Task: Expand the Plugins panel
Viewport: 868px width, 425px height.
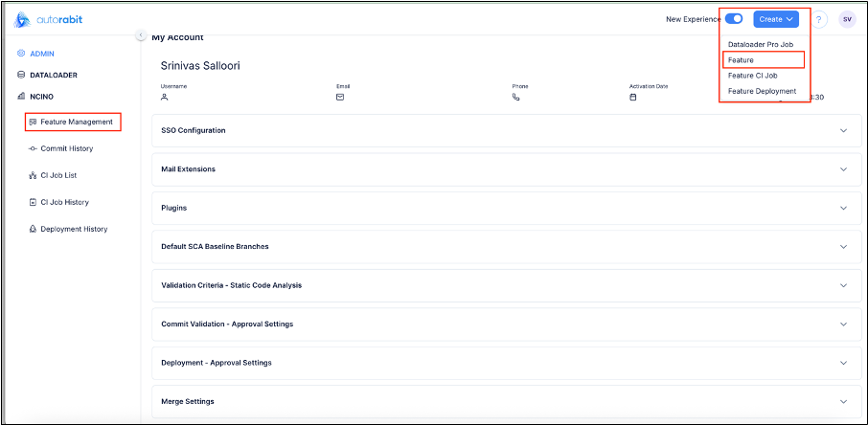Action: pos(843,208)
